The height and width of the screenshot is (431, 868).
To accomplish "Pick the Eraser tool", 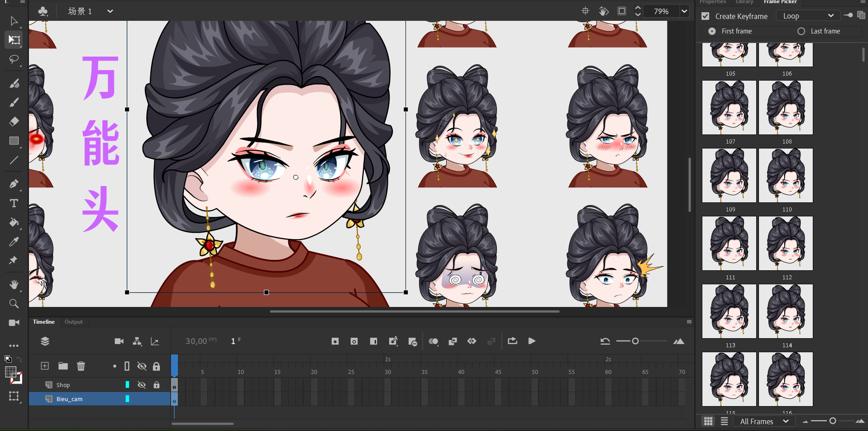I will click(x=14, y=121).
